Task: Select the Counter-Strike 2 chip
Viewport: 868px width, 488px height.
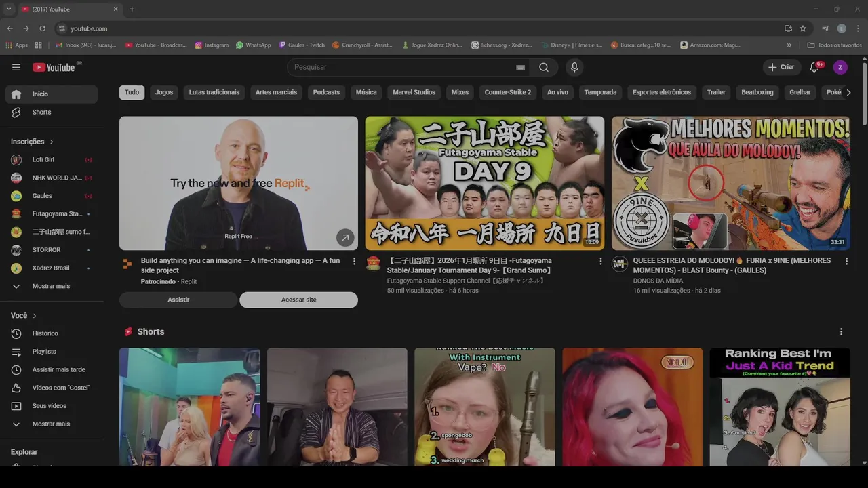Action: [508, 92]
